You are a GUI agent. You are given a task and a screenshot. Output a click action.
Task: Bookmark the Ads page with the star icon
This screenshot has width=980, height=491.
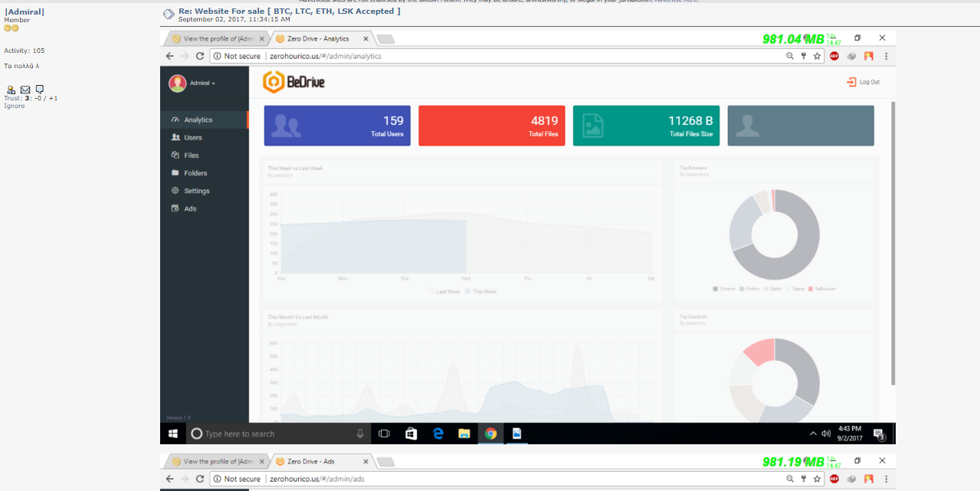click(818, 479)
